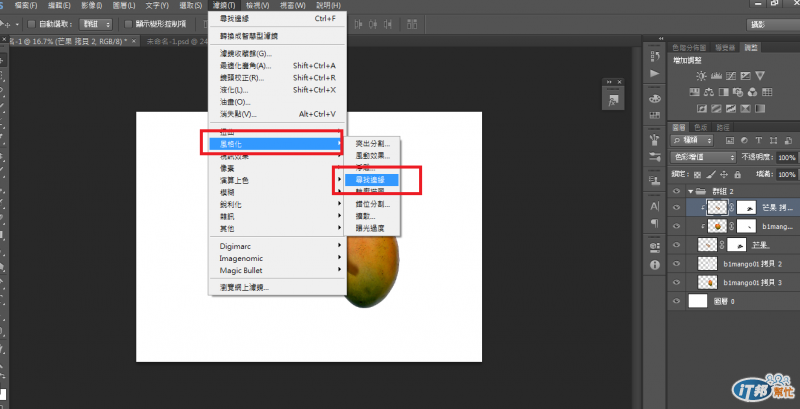Lock transparent pixels icon
This screenshot has height=409, width=800.
coord(698,174)
